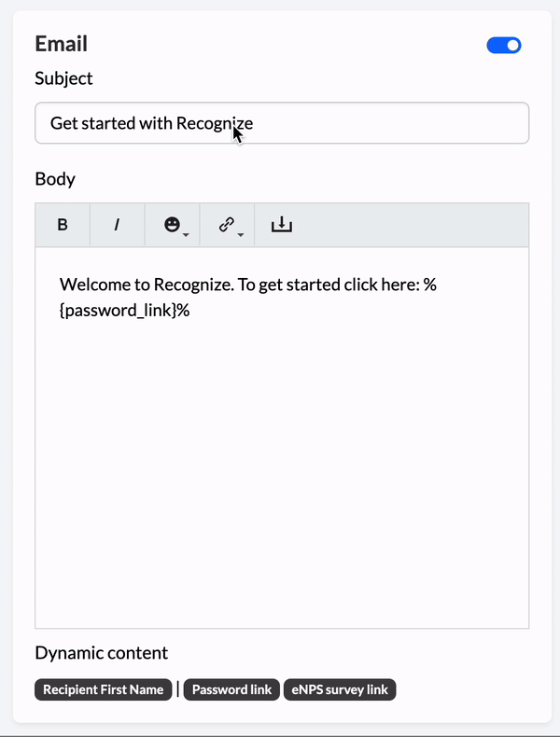This screenshot has height=737, width=560.
Task: Apply italic formatting in body toolbar
Action: click(x=117, y=225)
